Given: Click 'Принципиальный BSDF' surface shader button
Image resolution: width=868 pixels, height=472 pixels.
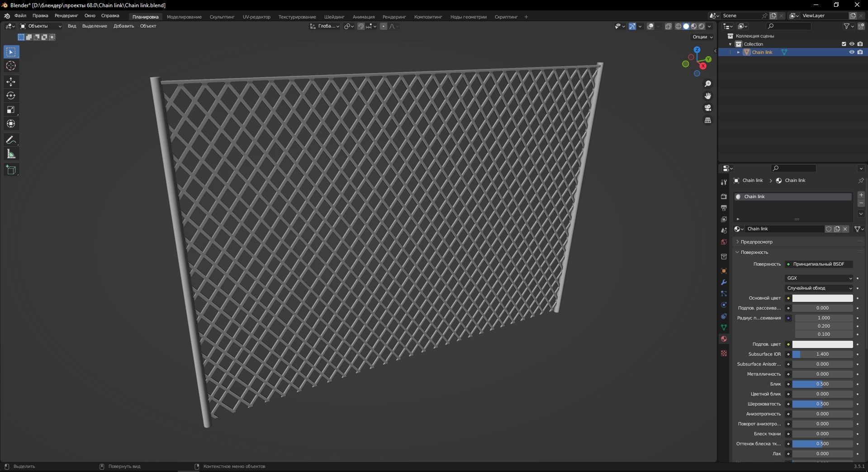Looking at the screenshot, I should [x=819, y=264].
